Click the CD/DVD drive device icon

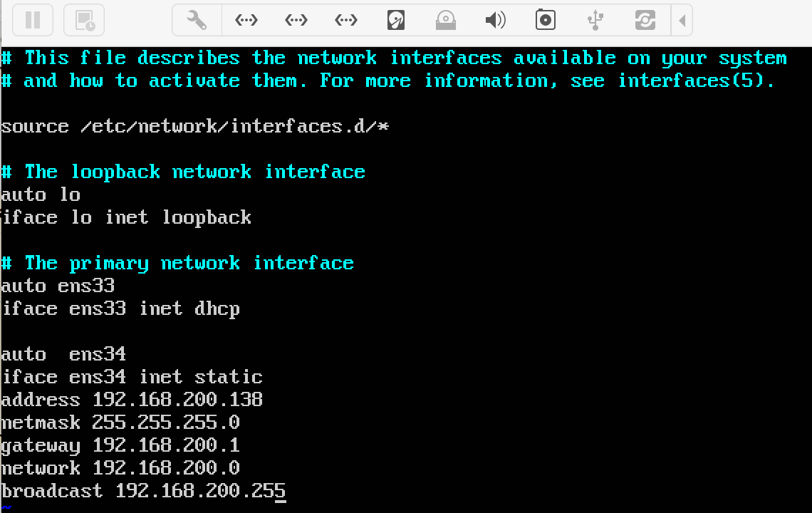coord(446,19)
